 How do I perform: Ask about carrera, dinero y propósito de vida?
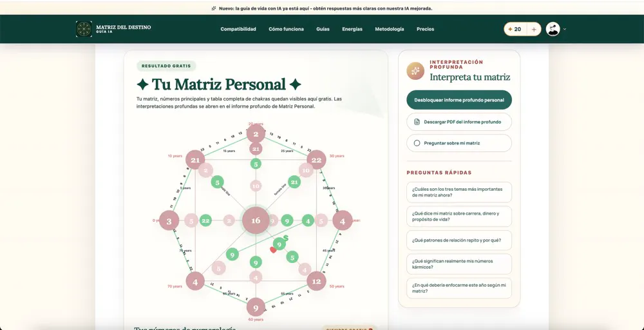click(459, 216)
